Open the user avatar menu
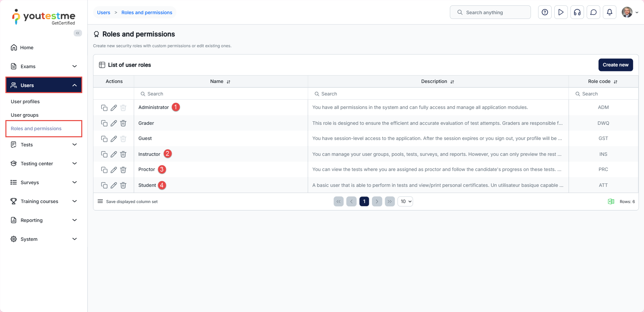644x312 pixels. (630, 12)
